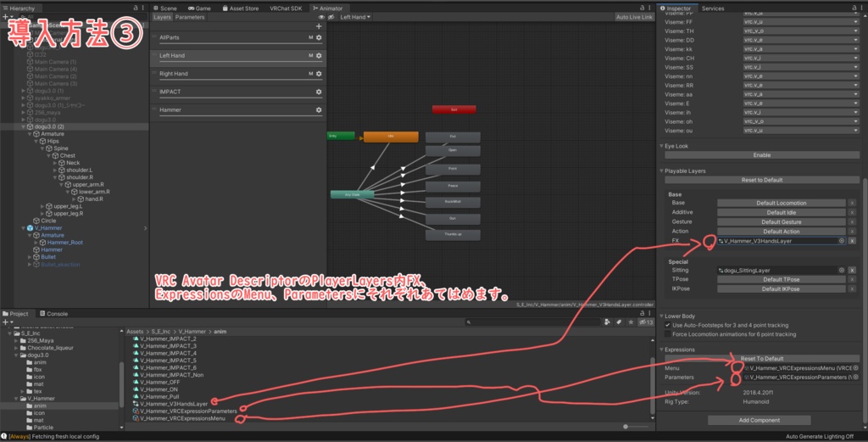Click the Project asset search field
Image resolution: width=868 pixels, height=442 pixels.
click(x=532, y=322)
